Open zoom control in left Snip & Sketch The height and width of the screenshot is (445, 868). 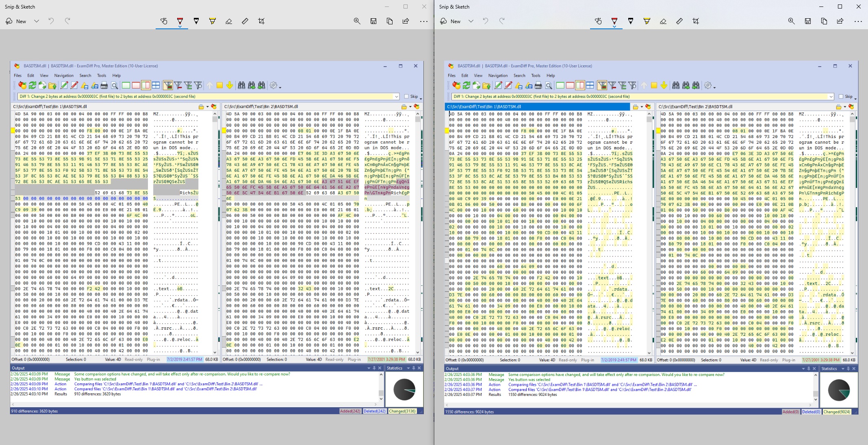click(x=357, y=21)
